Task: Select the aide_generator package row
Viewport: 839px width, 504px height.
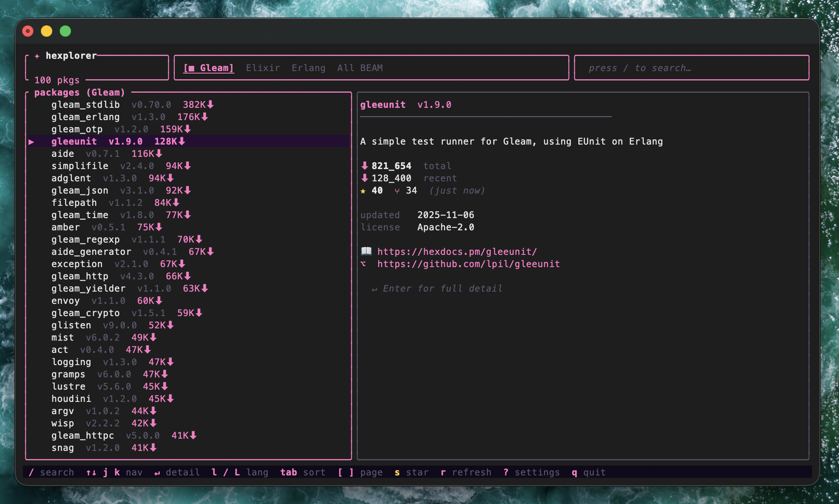Action: 189,252
